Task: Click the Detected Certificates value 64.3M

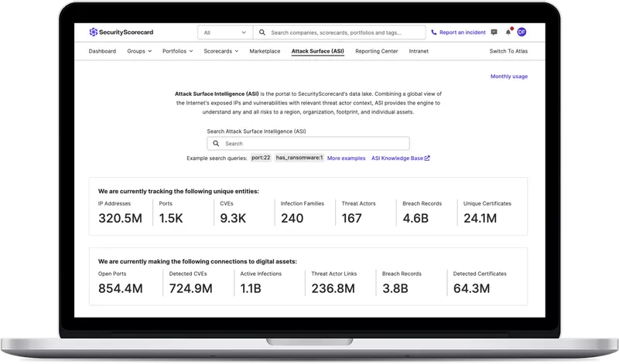Action: click(x=471, y=288)
